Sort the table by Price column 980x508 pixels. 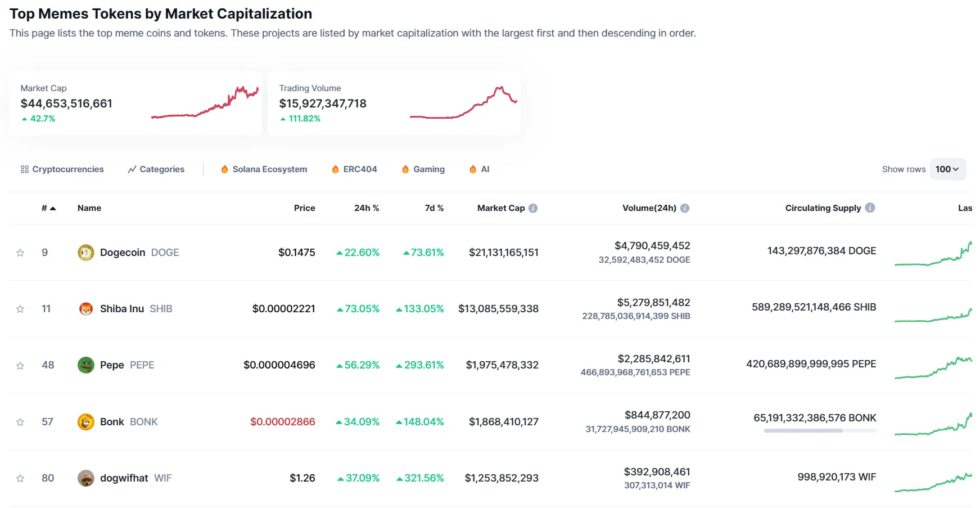[x=305, y=208]
